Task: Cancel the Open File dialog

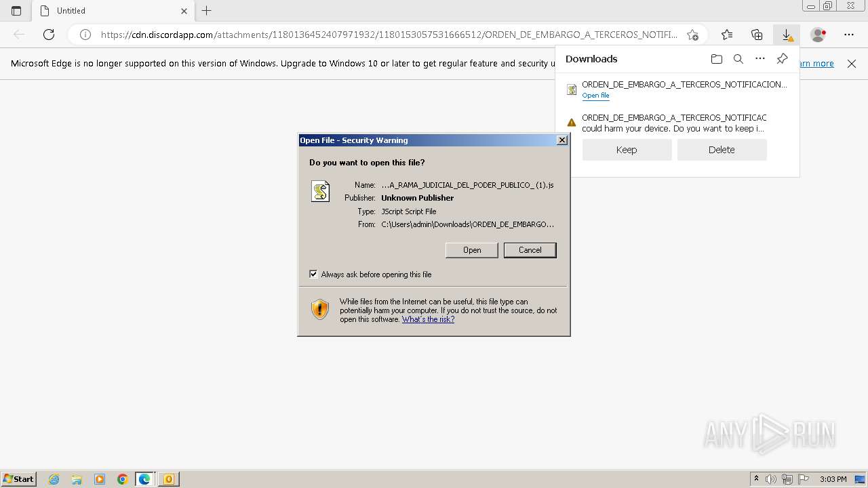Action: click(530, 250)
